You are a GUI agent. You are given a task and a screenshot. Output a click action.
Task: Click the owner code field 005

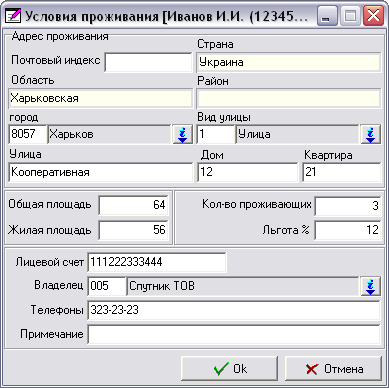107,286
